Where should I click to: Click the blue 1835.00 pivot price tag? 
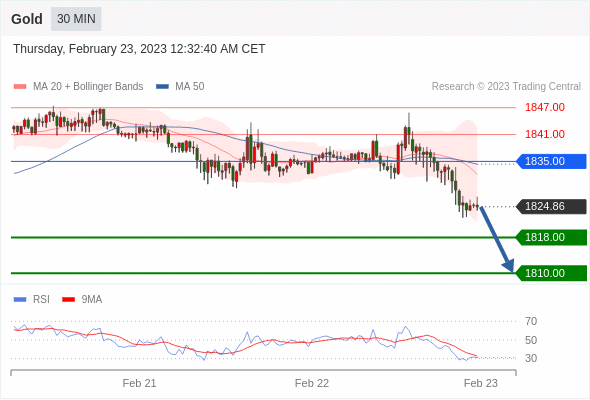[551, 161]
